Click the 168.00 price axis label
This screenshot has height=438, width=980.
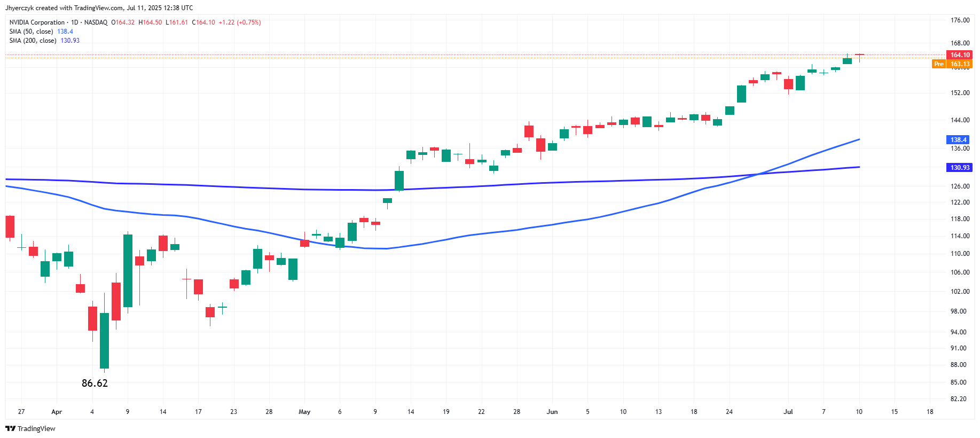click(960, 43)
